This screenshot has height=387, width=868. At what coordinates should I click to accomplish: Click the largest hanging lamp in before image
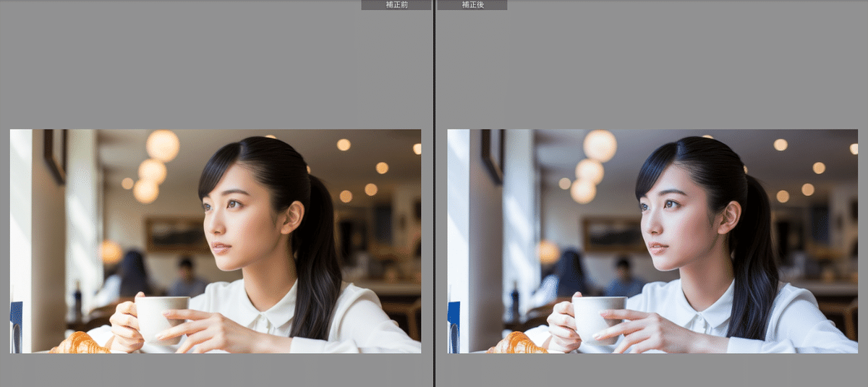[163, 145]
